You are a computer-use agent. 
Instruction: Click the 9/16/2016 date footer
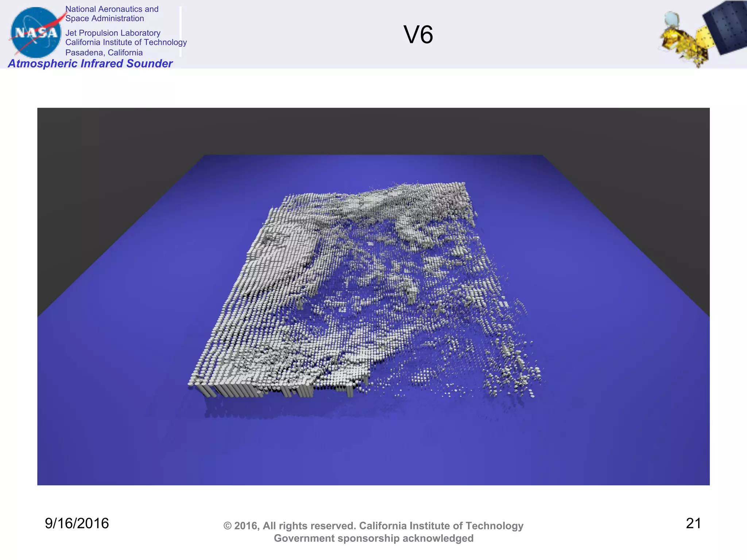coord(77,523)
